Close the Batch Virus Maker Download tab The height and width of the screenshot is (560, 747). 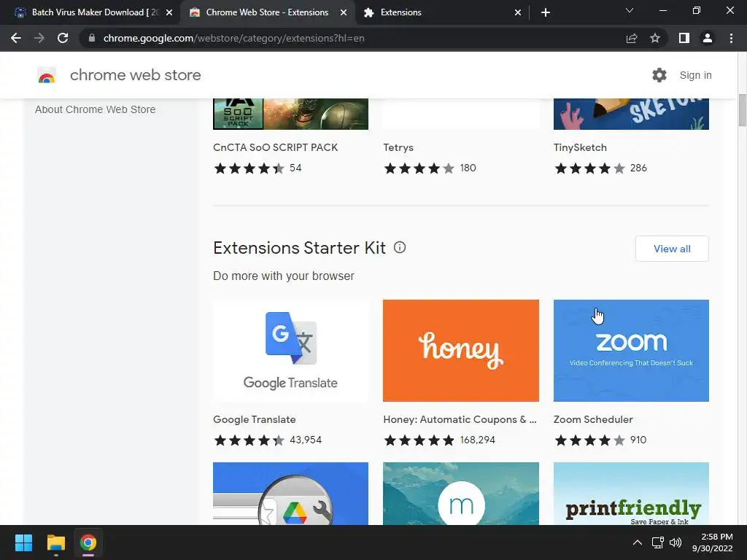[x=169, y=12]
